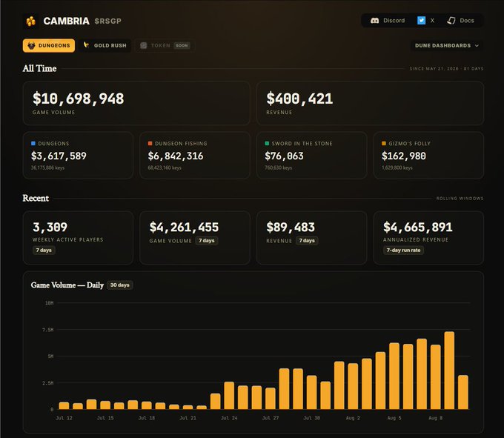504x438 pixels.
Task: Click the Gold Rush pickaxe icon
Action: coord(86,45)
